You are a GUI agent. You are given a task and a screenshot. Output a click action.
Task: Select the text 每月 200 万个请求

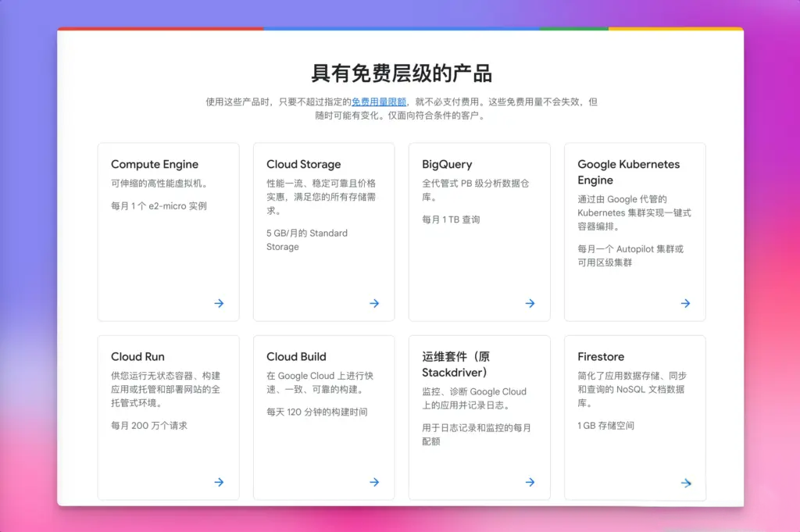149,426
